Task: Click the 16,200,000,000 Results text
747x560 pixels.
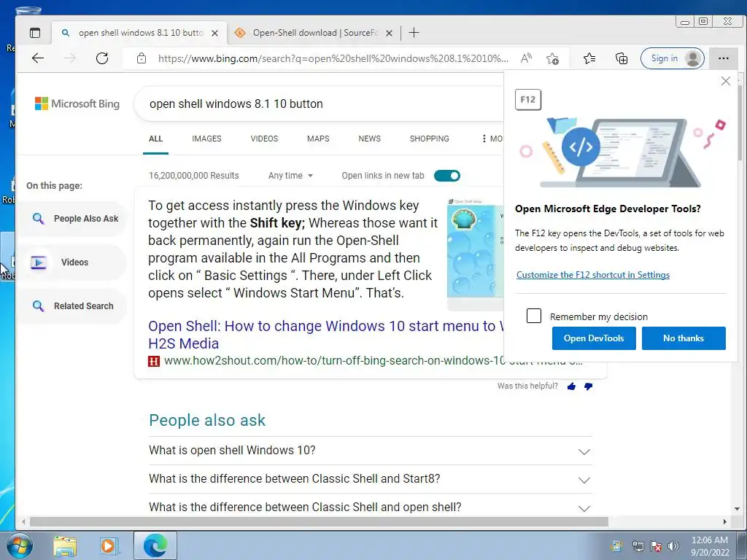Action: [194, 176]
